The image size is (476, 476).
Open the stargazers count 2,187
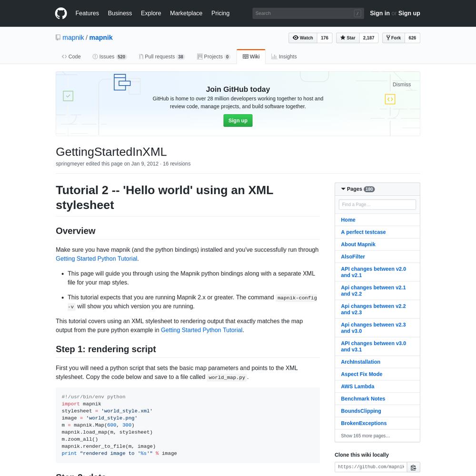click(368, 38)
